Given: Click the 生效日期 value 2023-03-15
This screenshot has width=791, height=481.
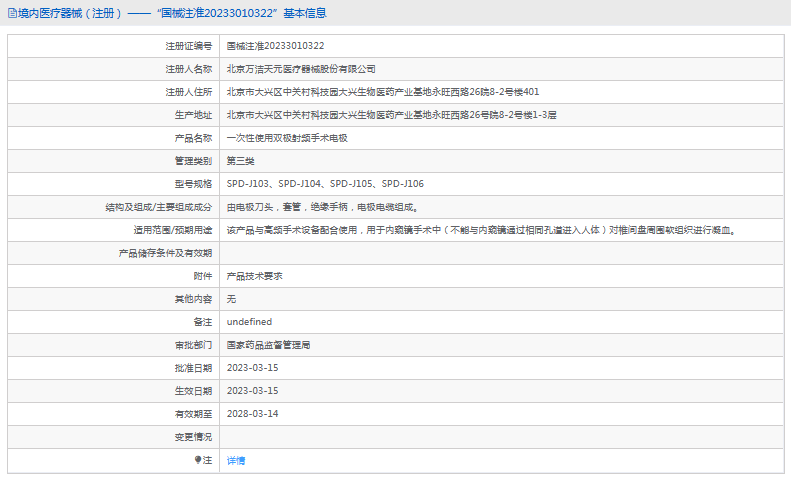Looking at the screenshot, I should pyautogui.click(x=252, y=391).
